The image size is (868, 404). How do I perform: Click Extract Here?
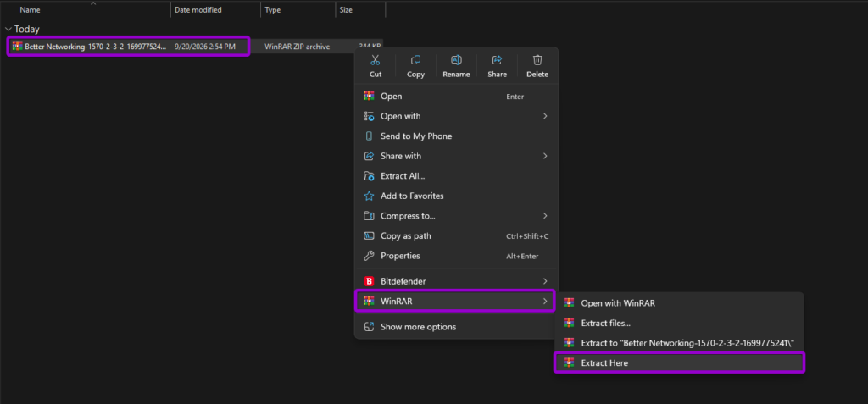679,363
